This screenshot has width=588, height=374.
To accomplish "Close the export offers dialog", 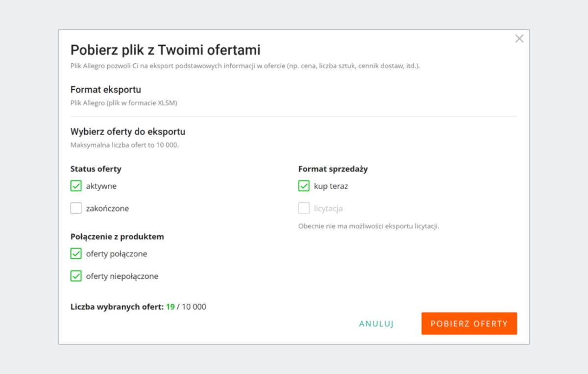I will [x=519, y=39].
